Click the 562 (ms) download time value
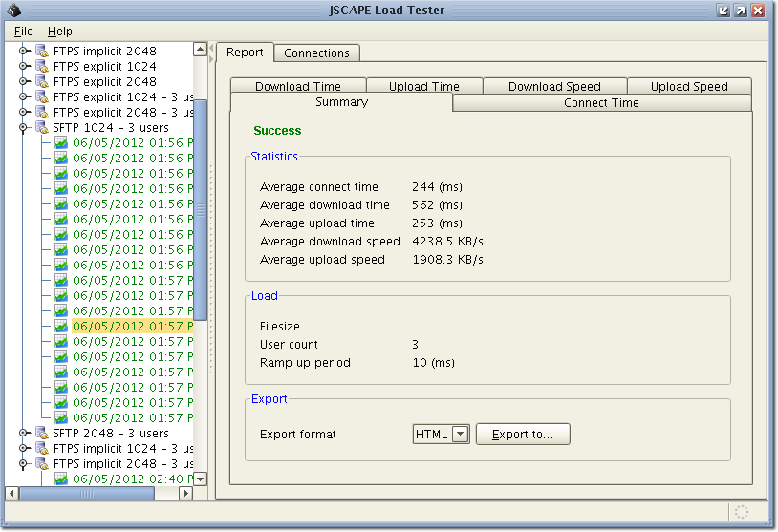Image resolution: width=778 pixels, height=532 pixels. [437, 205]
